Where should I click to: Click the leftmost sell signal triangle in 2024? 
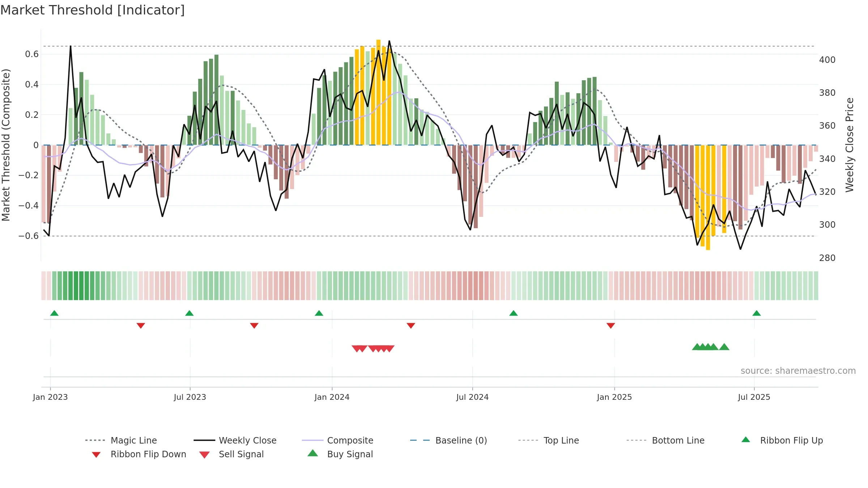click(x=357, y=349)
